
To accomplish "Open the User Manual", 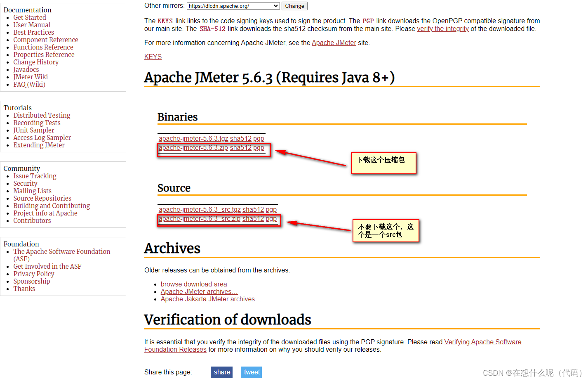I will (x=32, y=25).
